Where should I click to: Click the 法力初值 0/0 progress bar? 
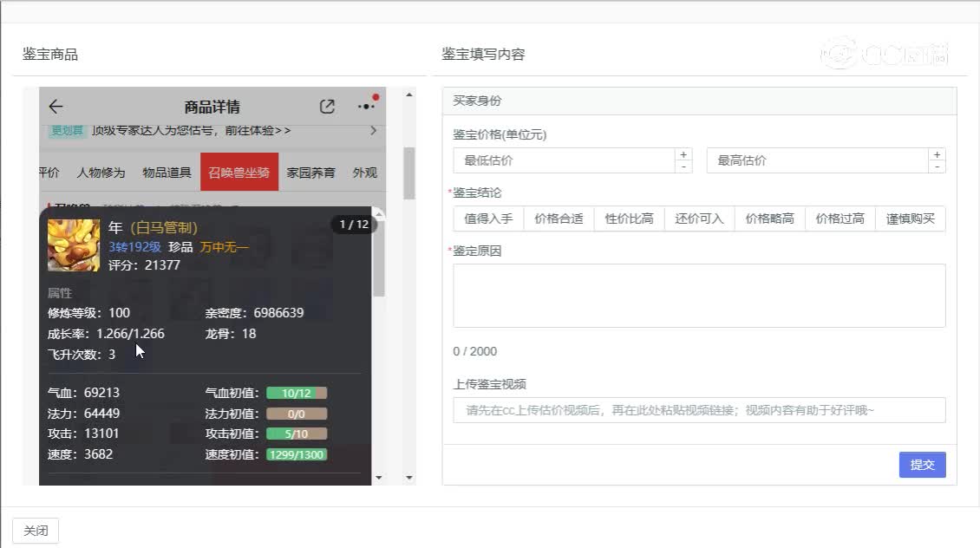point(297,414)
